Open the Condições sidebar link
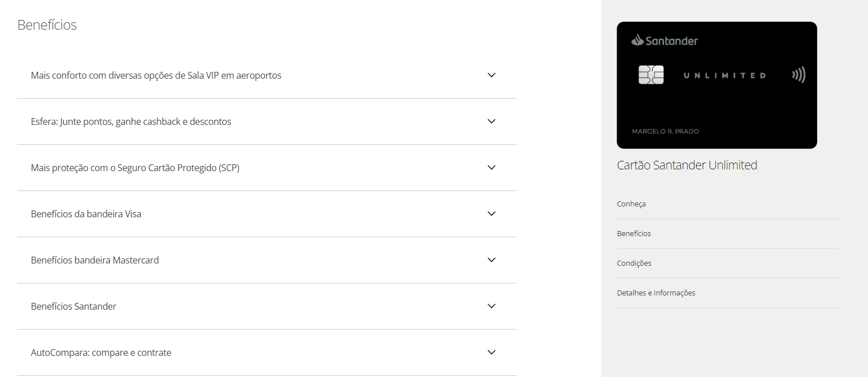Screen dimensions: 868x377 [x=634, y=264]
